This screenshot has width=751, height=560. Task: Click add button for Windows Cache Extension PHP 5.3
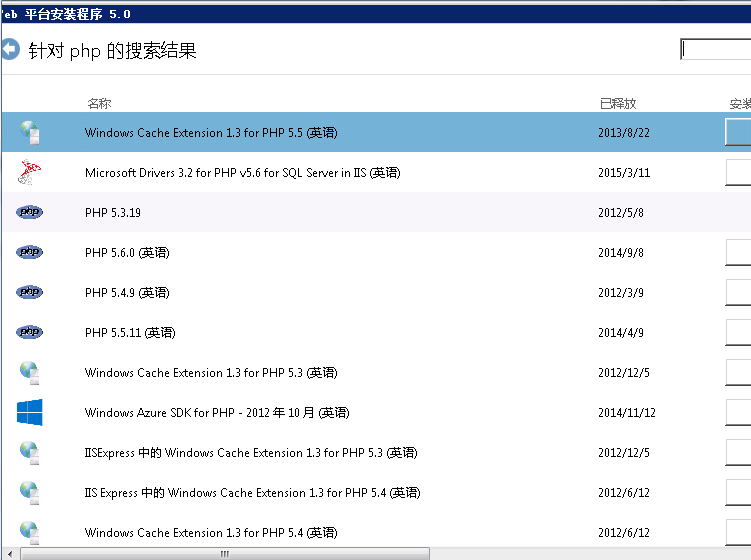pos(738,373)
